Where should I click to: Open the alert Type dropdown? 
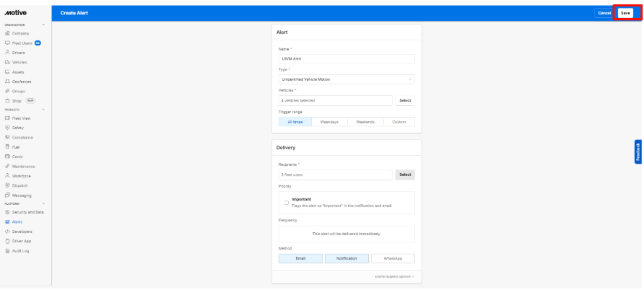[346, 79]
